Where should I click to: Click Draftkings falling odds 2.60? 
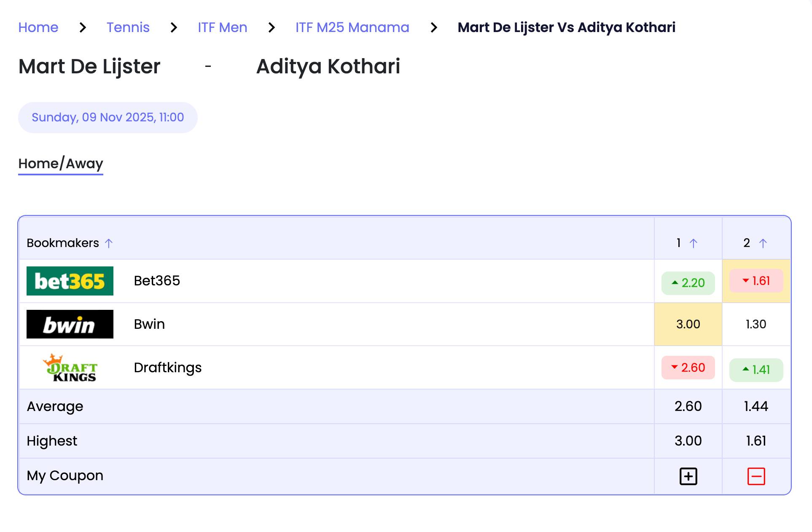coord(688,368)
